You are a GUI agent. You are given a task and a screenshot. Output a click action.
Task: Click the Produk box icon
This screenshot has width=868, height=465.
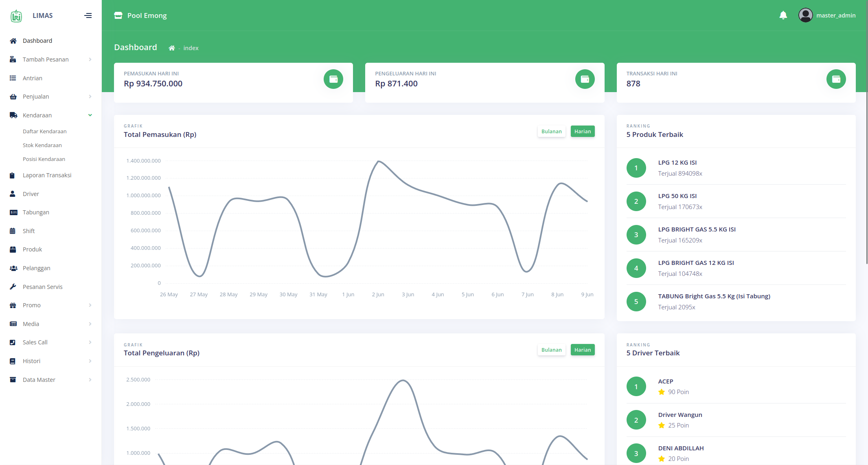coord(13,249)
